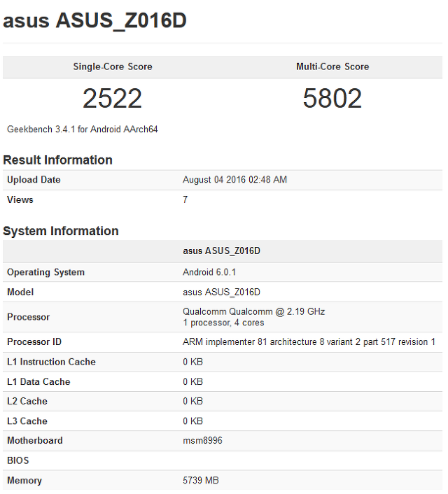Click the Single-Core Score header
Screen dimensions: 448x494
pyautogui.click(x=113, y=66)
